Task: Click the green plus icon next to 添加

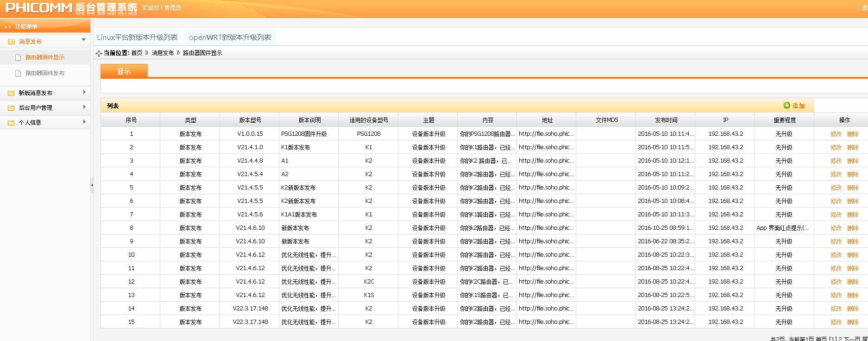Action: [786, 106]
